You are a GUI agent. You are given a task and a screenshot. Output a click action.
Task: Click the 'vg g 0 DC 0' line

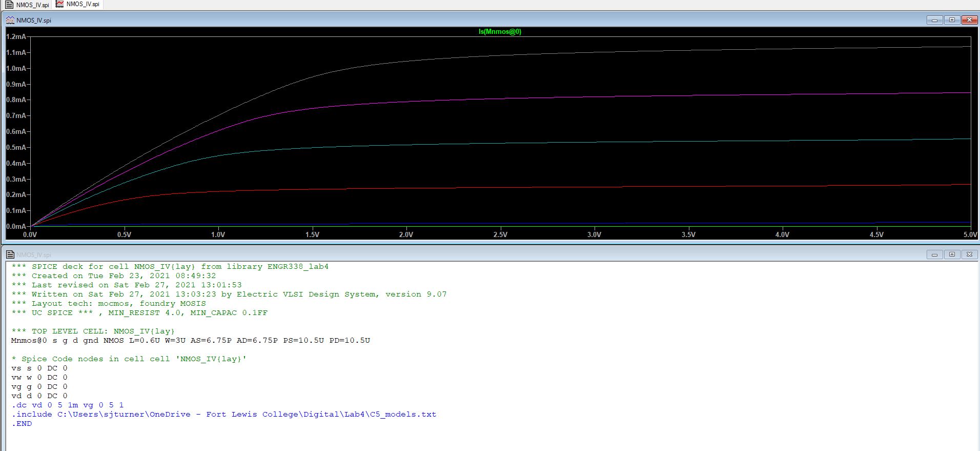39,387
